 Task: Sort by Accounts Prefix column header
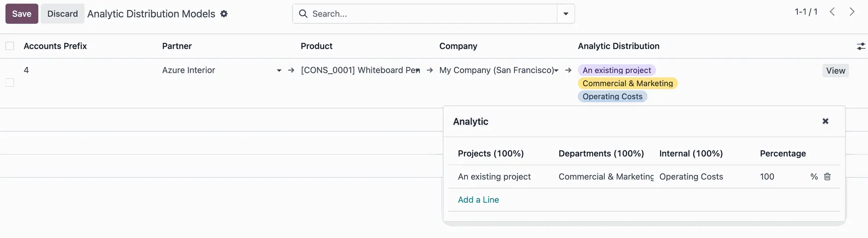pos(55,46)
